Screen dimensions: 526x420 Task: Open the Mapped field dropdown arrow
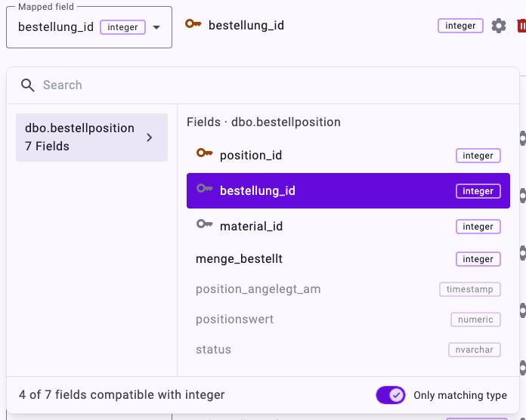point(156,27)
